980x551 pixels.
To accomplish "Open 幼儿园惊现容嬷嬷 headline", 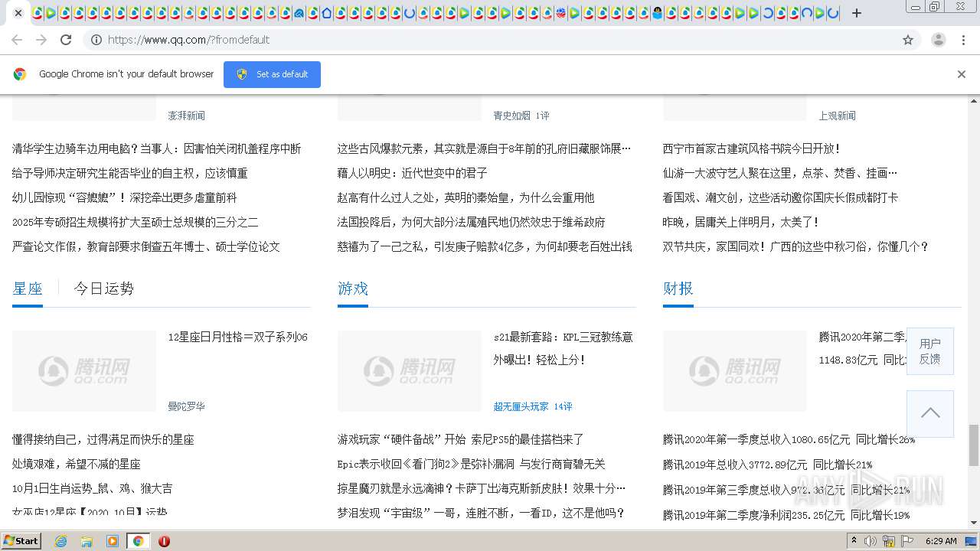I will coord(125,197).
